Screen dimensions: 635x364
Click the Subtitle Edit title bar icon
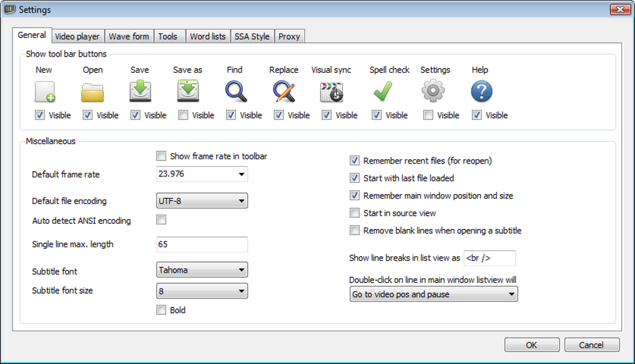point(10,9)
